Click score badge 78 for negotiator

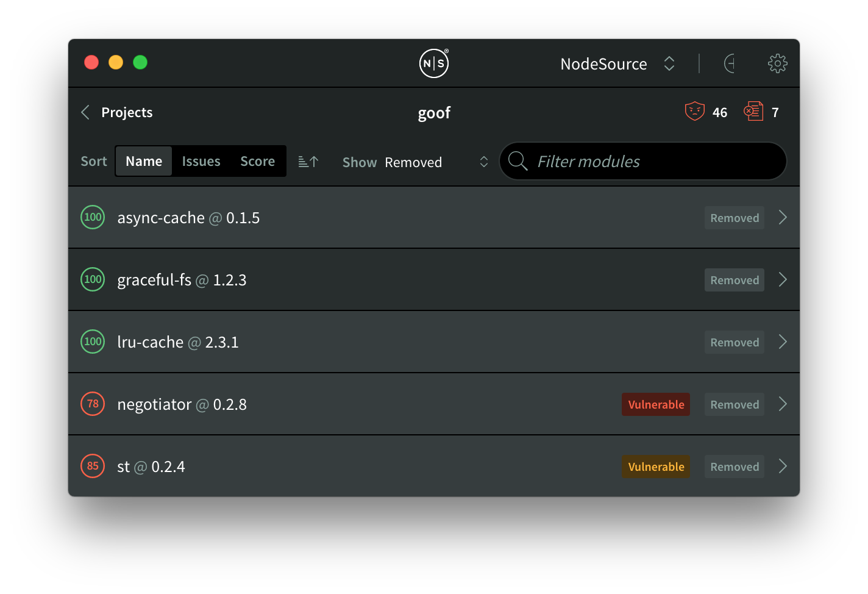coord(93,404)
